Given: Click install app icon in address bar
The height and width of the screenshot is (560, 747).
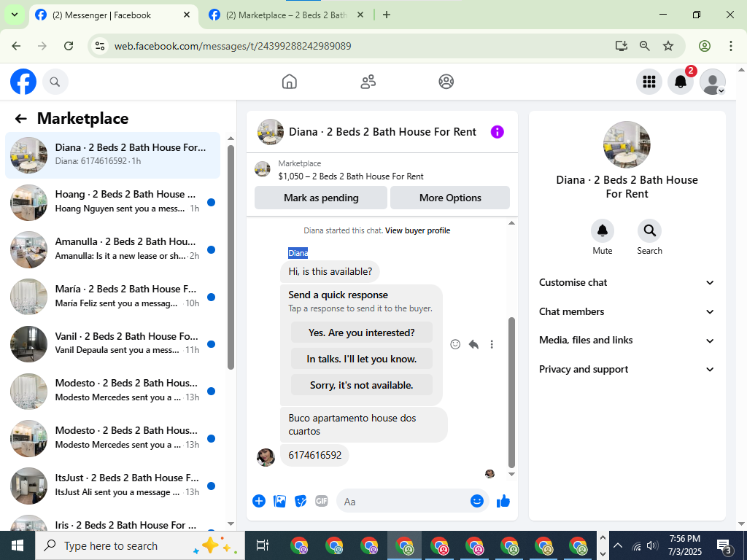Looking at the screenshot, I should click(622, 46).
